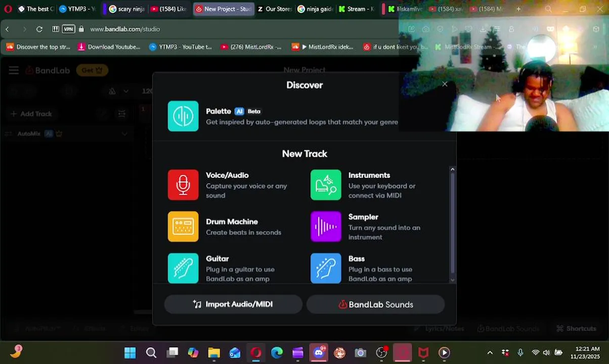Switch to the 'Stream - K' Kick tab
Viewport: 609px width, 364px height.
click(x=356, y=9)
